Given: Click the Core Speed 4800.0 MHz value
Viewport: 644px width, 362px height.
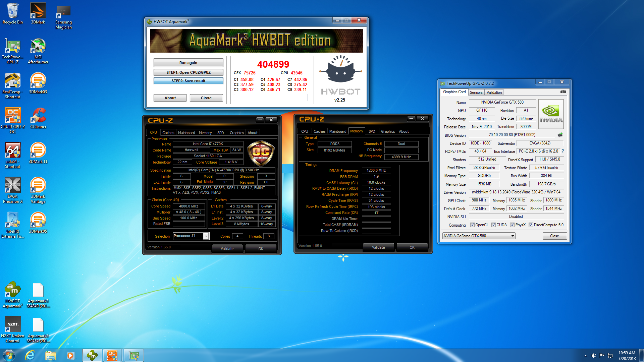Looking at the screenshot, I should 189,206.
